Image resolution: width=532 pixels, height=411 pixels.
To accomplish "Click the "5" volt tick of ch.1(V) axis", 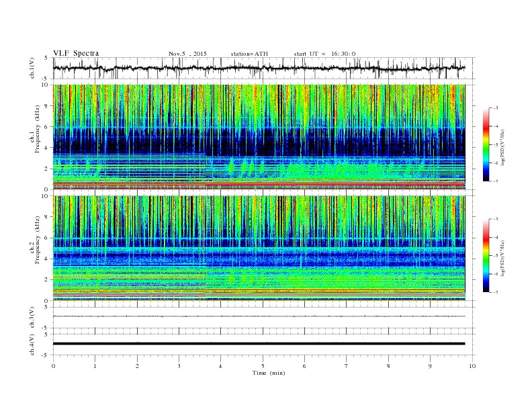I will click(46, 58).
